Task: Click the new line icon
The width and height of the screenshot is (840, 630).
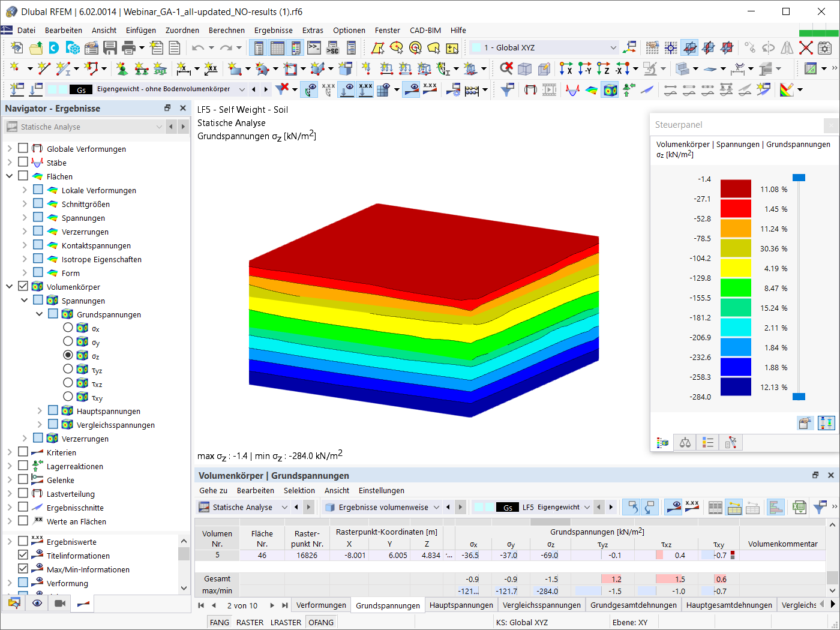Action: click(x=44, y=69)
